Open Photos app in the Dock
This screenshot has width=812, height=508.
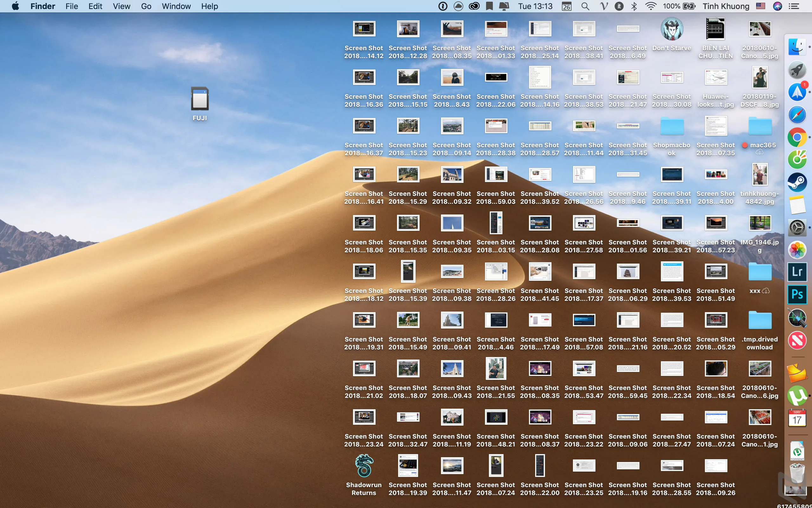point(797,250)
